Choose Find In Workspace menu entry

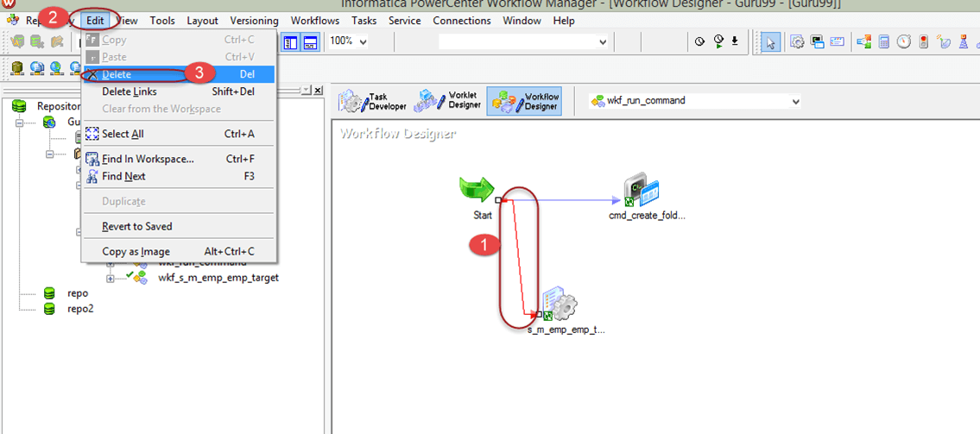tap(147, 159)
